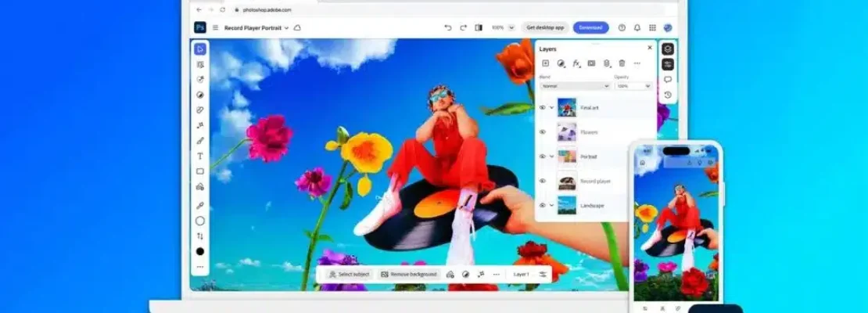
Task: Hide the Landscape layer
Action: pos(543,205)
